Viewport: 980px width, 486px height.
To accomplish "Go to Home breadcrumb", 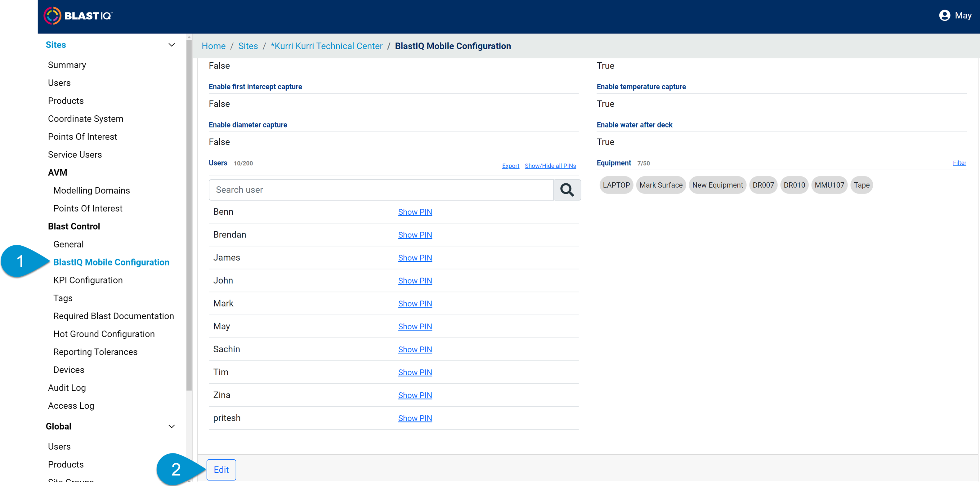I will pyautogui.click(x=213, y=46).
